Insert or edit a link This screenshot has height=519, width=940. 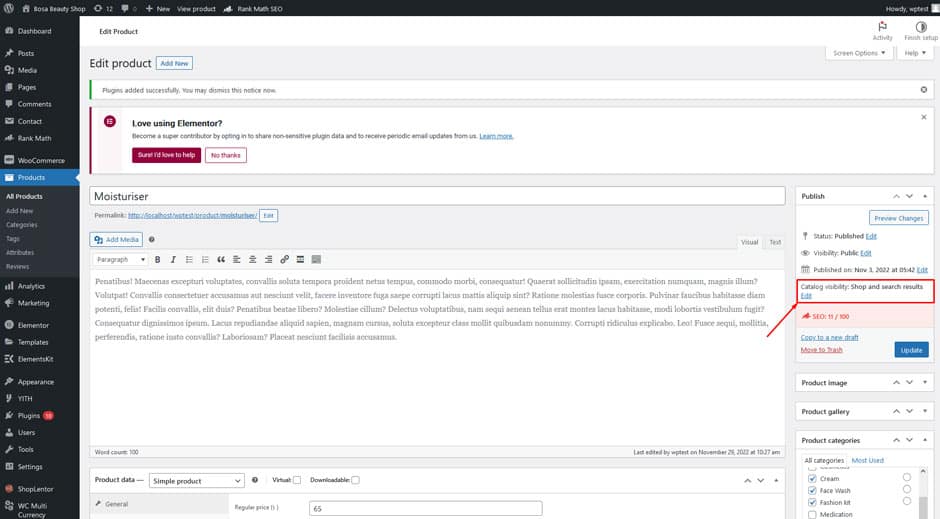[284, 260]
